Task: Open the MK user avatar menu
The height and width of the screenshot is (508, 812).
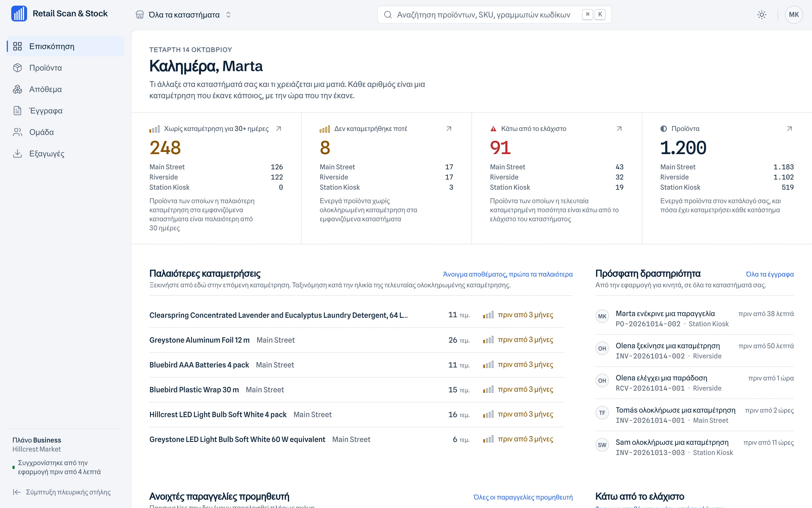Action: click(x=794, y=15)
